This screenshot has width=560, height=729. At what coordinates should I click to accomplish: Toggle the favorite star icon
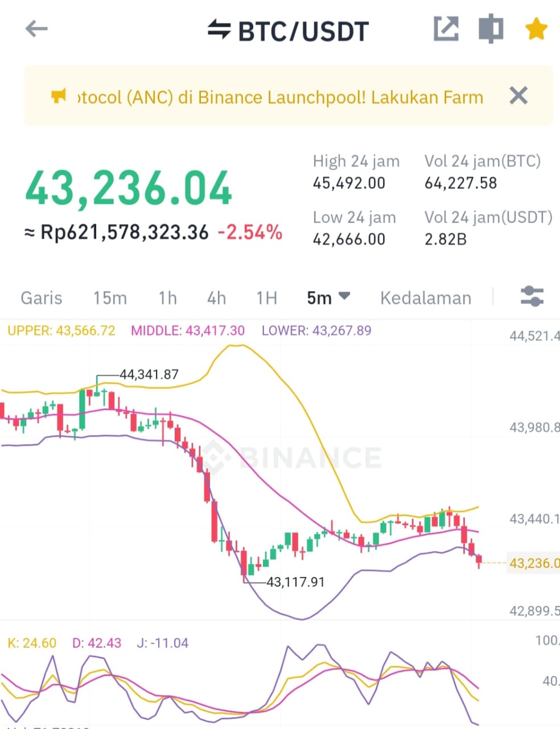coord(536,29)
